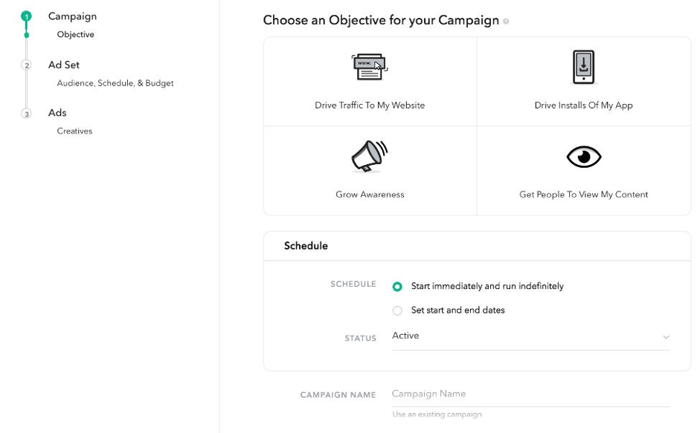Open Audience, Schedule, & Budget sub-step

(x=115, y=83)
